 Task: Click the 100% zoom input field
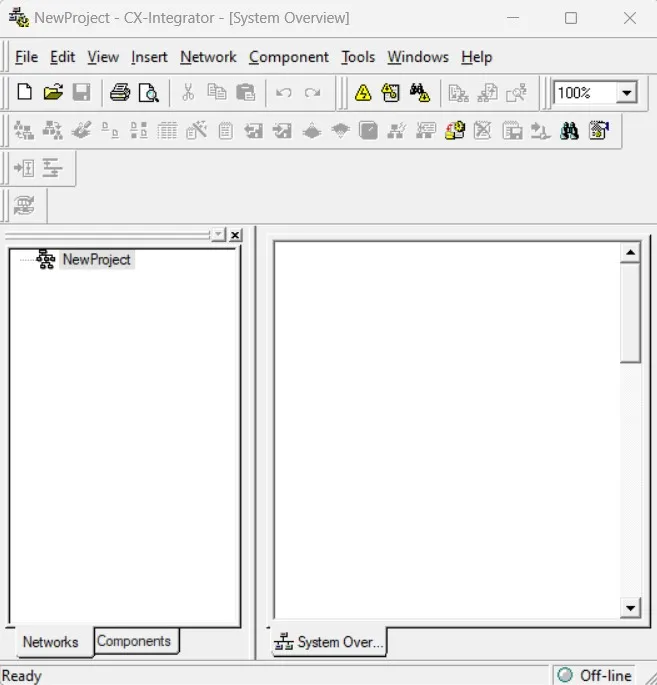pyautogui.click(x=584, y=93)
